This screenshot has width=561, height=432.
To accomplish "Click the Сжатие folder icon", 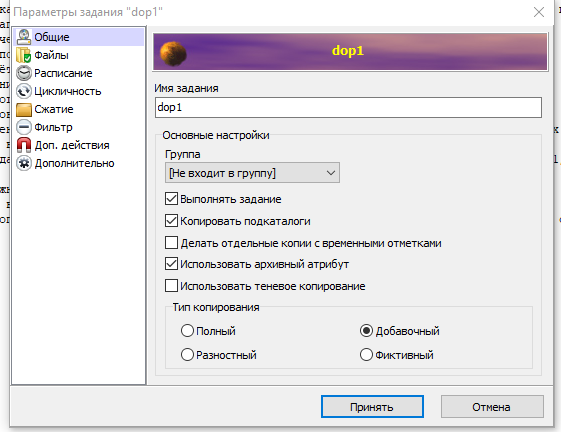I will pos(24,109).
